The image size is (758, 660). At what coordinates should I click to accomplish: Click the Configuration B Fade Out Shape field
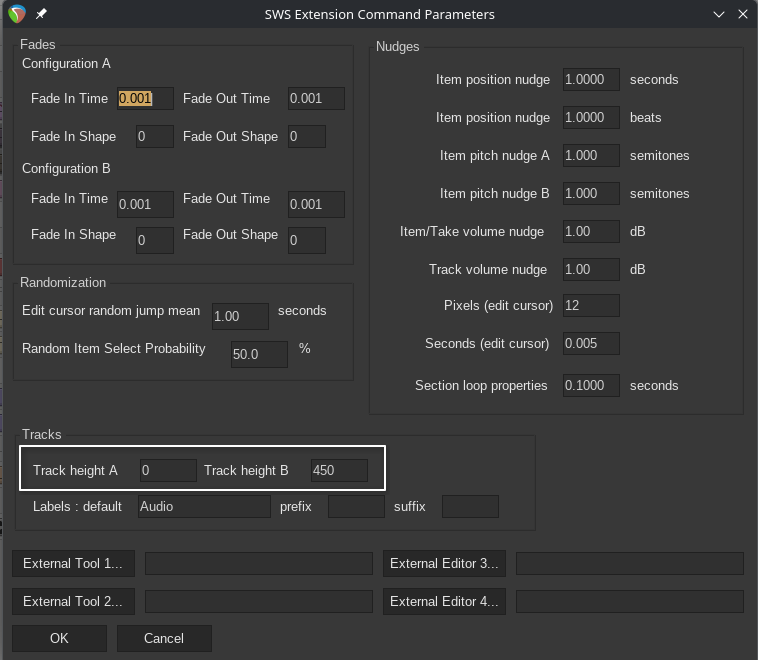point(307,240)
